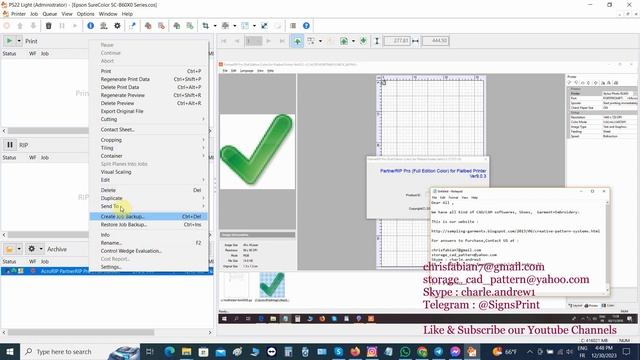Click the Archive folder icon

[9, 249]
